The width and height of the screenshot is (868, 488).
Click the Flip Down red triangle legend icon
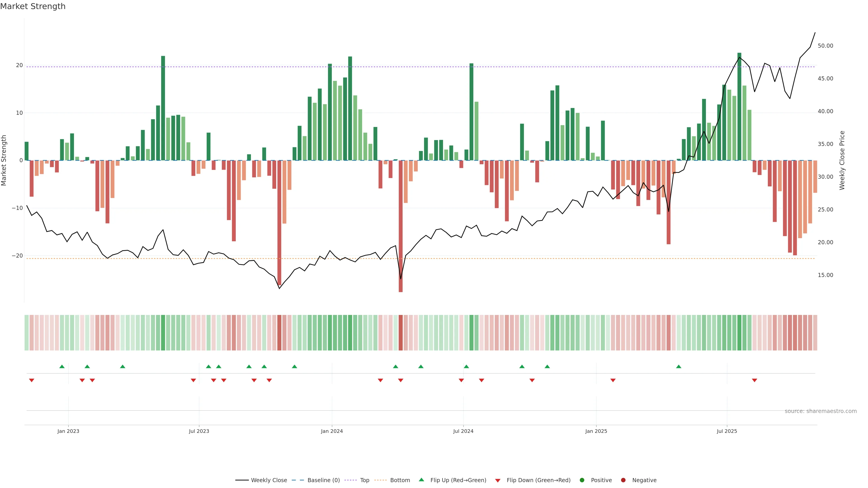tap(498, 480)
